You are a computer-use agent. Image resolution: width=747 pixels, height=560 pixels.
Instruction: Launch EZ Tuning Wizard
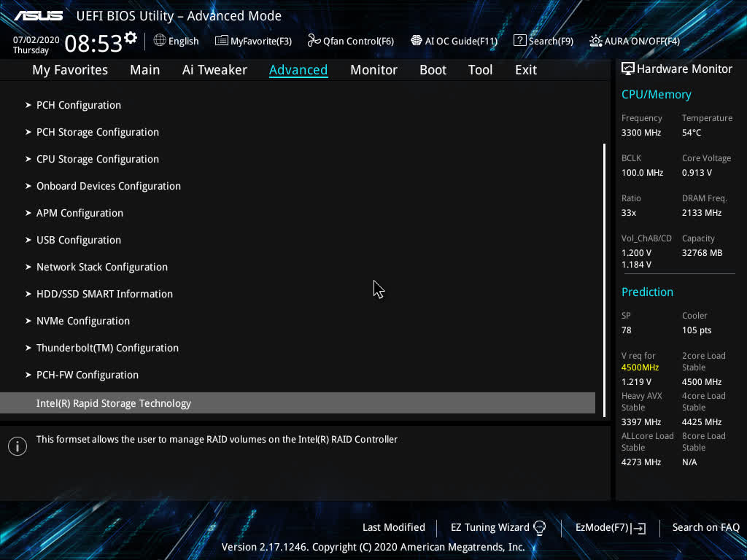(489, 528)
